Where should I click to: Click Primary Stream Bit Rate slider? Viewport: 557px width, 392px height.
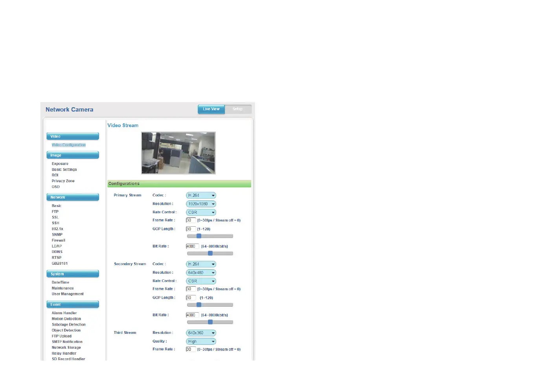click(x=210, y=253)
